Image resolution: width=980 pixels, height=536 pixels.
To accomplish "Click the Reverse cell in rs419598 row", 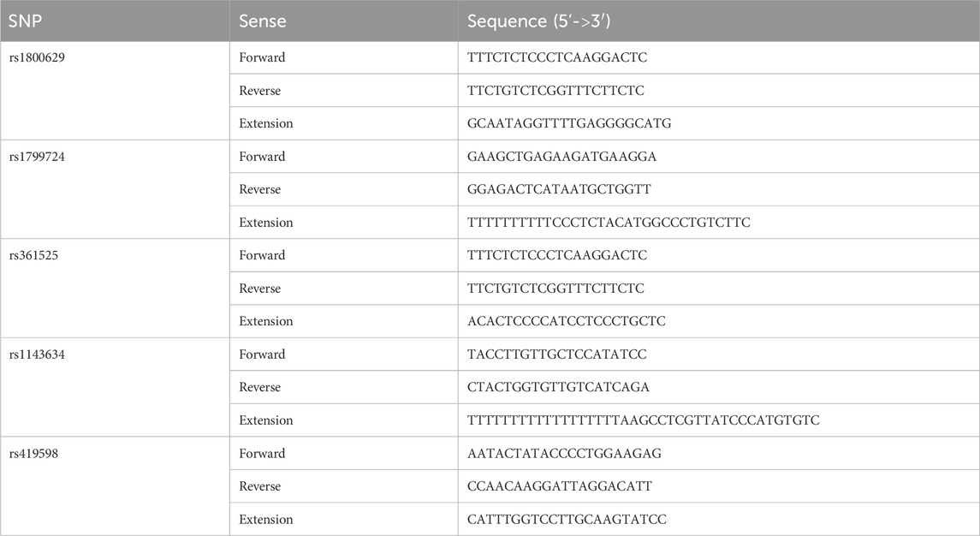I will click(x=344, y=486).
